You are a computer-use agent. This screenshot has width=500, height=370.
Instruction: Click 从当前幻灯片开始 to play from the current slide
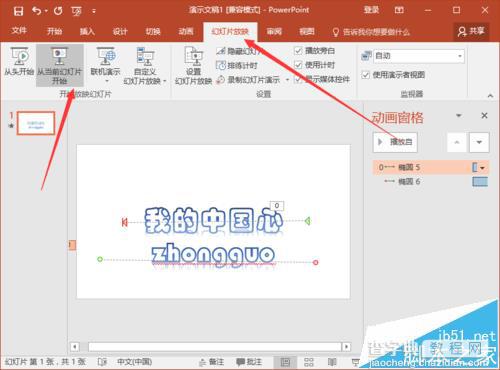tap(59, 65)
